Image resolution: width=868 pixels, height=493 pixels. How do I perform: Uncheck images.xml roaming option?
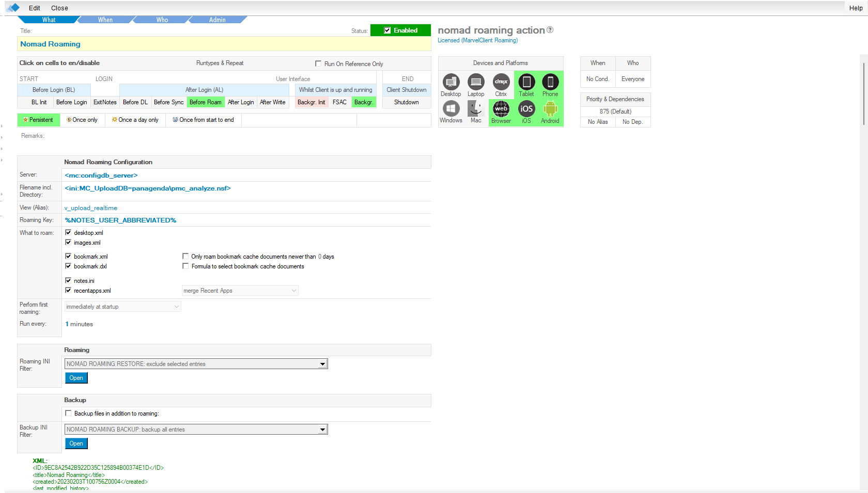tap(68, 242)
